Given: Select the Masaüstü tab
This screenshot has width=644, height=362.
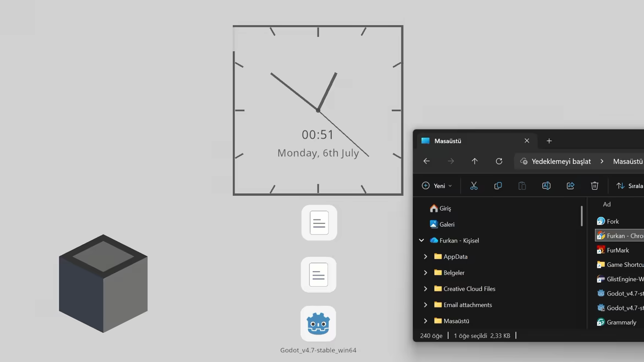Looking at the screenshot, I should click(x=477, y=141).
